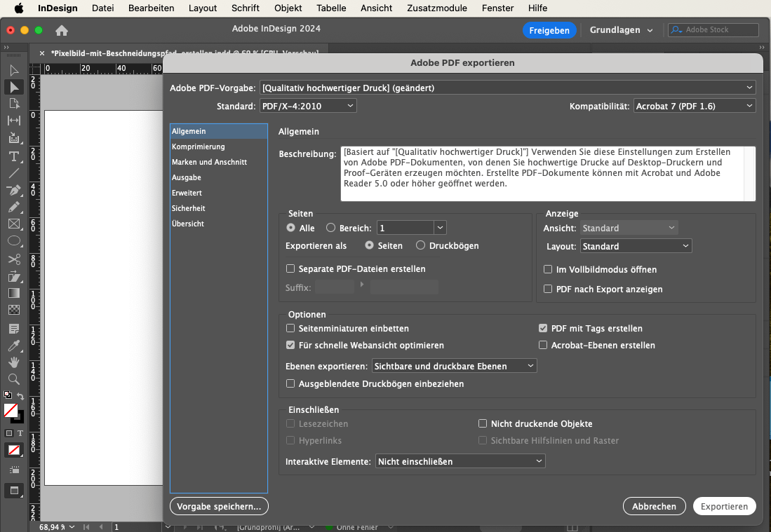Image resolution: width=771 pixels, height=532 pixels.
Task: Open Ebenen exportieren dropdown
Action: [454, 366]
